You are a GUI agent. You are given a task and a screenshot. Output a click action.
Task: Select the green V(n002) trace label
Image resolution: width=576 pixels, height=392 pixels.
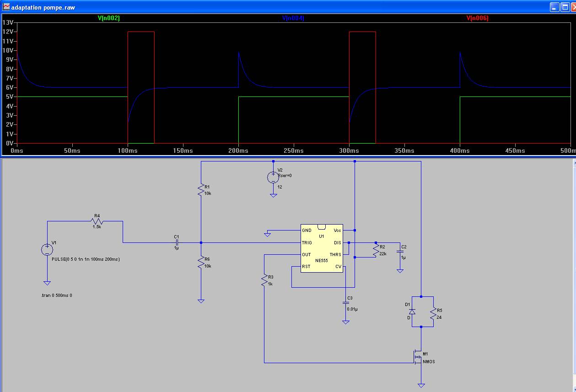click(109, 18)
